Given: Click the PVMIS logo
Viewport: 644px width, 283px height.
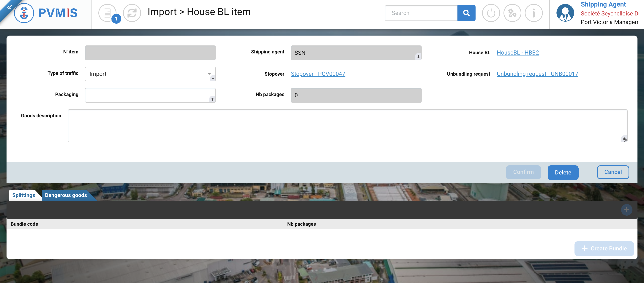Looking at the screenshot, I should (x=46, y=13).
